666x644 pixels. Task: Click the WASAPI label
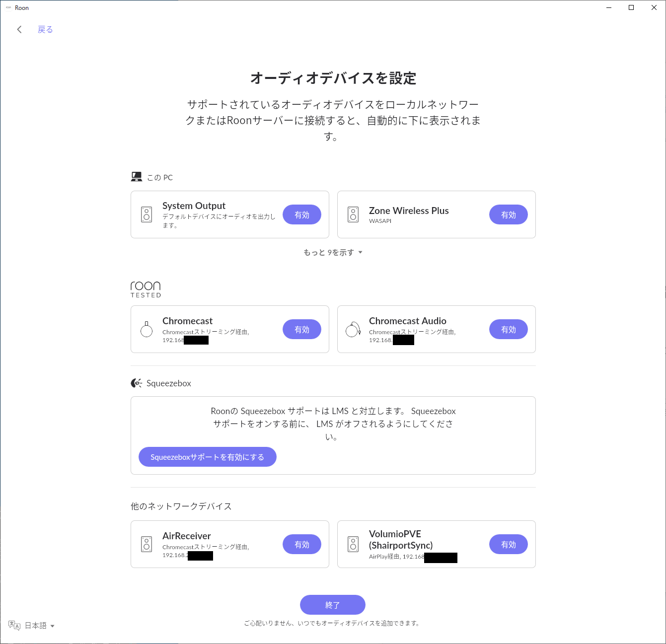[380, 221]
